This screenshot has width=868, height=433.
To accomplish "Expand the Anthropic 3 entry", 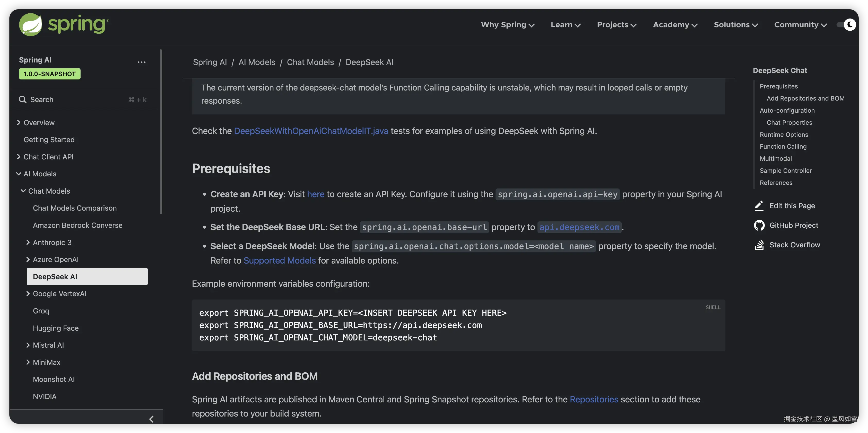I will [28, 242].
